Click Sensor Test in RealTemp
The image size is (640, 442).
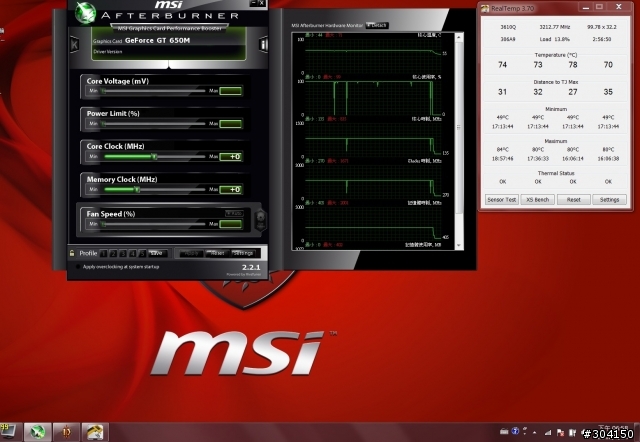coord(502,200)
